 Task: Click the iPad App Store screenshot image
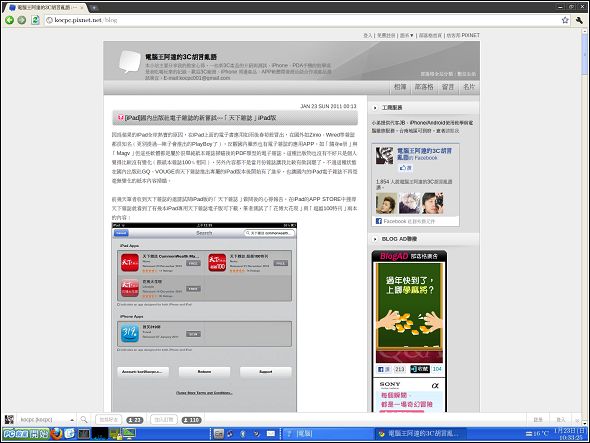pos(204,317)
